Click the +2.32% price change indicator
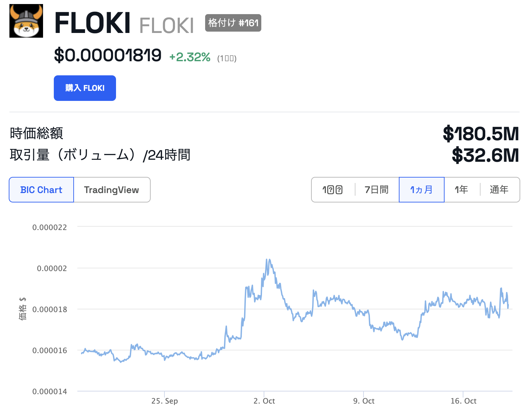 (x=190, y=57)
